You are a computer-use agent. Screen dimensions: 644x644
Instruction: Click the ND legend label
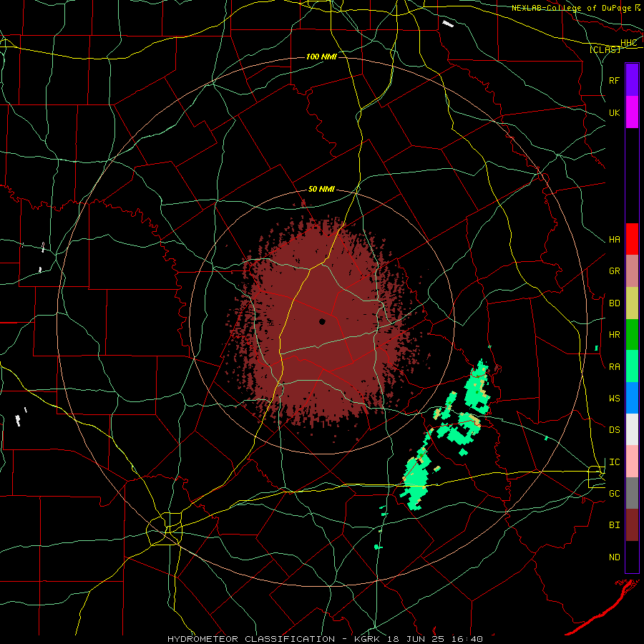(x=614, y=557)
